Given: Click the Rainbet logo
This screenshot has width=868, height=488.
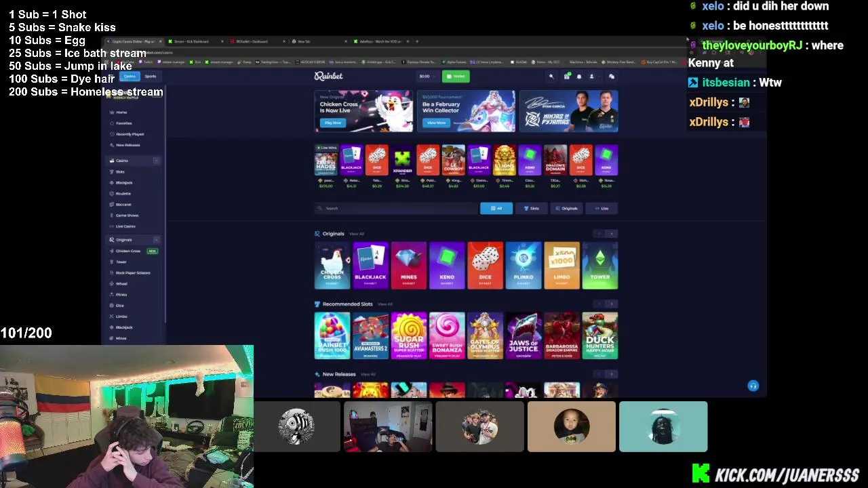Looking at the screenshot, I should pos(328,77).
